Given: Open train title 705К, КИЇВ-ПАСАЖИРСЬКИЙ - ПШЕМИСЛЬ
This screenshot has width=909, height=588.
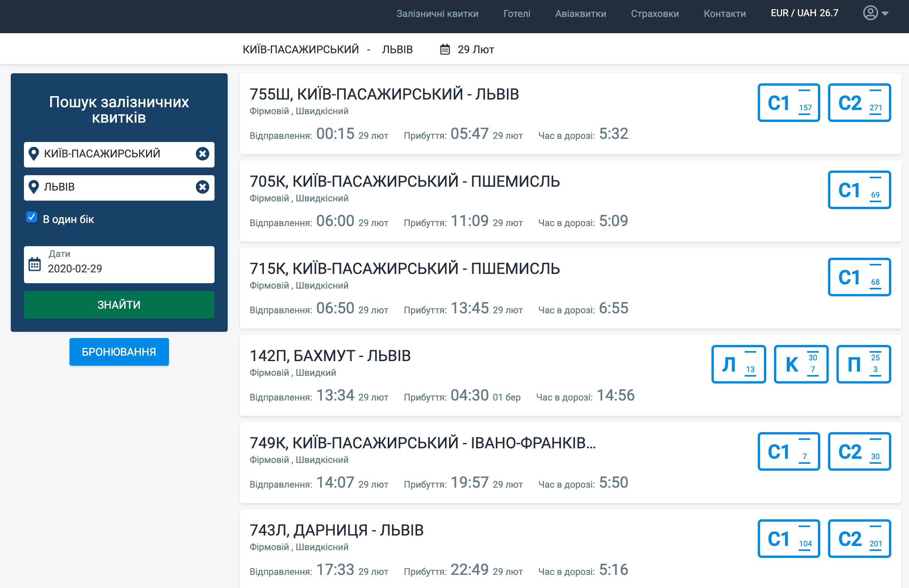Looking at the screenshot, I should [405, 181].
